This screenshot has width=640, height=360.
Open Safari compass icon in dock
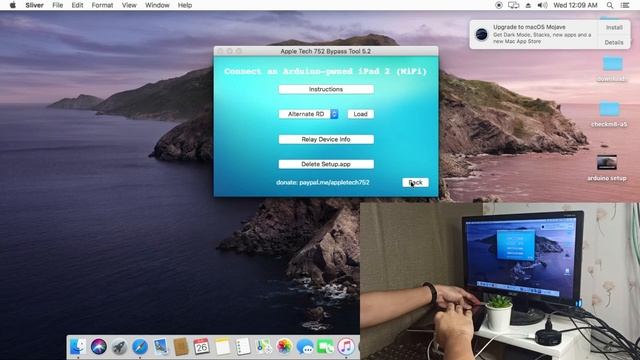(140, 347)
